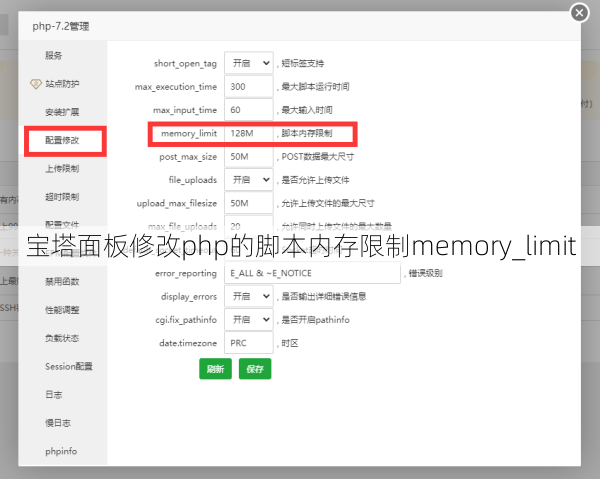600x479 pixels.
Task: Click the 是否开启pathinfo description text
Action: coord(315,320)
